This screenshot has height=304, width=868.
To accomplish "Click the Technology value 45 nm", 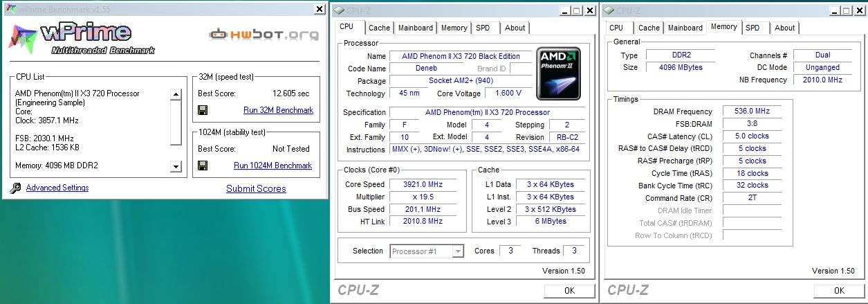I will [409, 93].
